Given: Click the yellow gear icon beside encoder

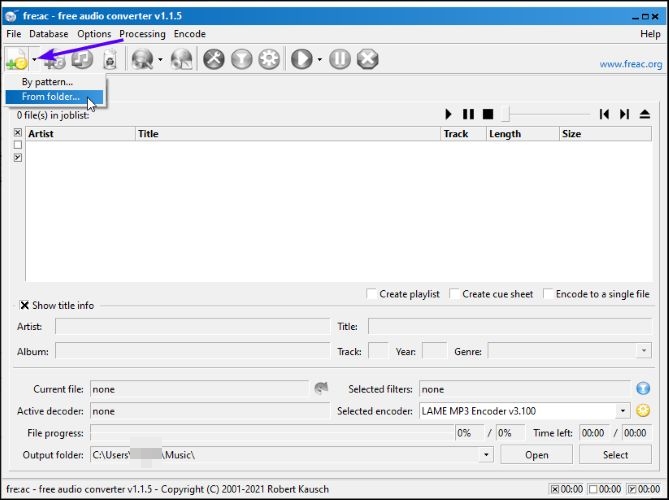Looking at the screenshot, I should coord(643,410).
